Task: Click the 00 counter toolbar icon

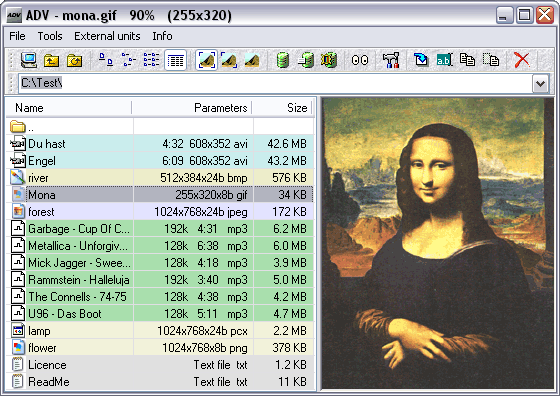Action: (x=360, y=60)
